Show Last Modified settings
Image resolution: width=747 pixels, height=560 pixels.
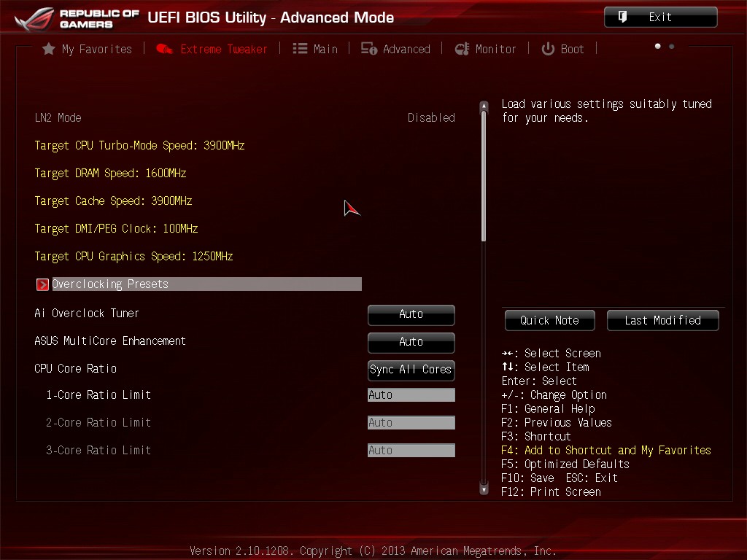click(662, 321)
